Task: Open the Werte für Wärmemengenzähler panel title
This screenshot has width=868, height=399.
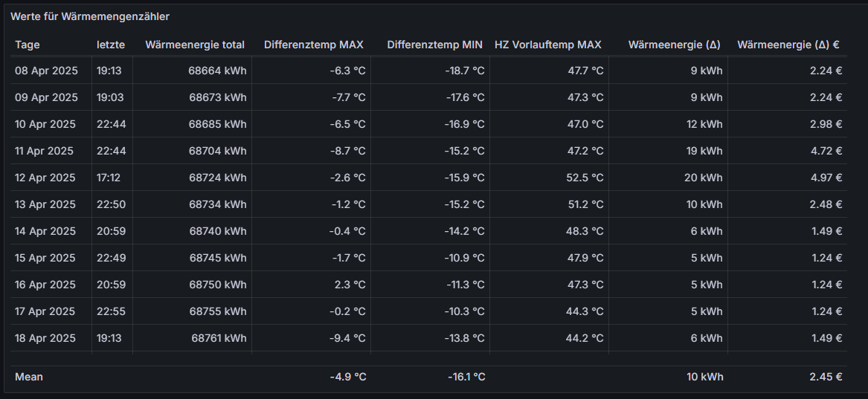Action: [x=90, y=16]
